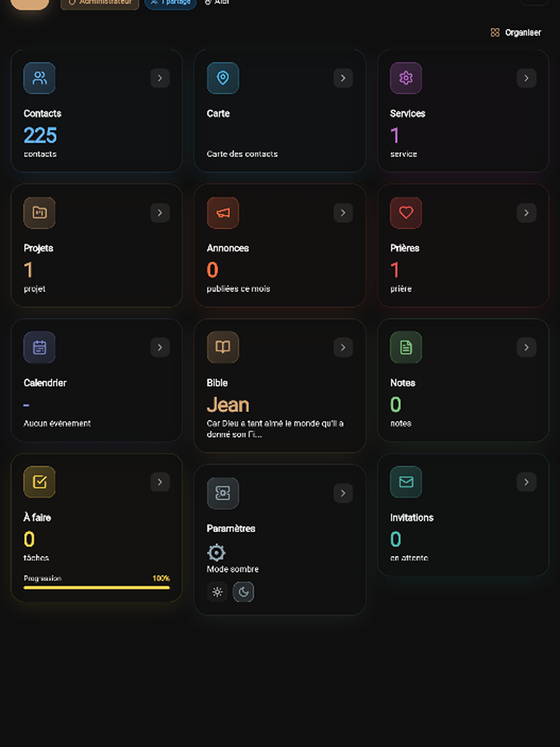The height and width of the screenshot is (747, 560).
Task: Click the Projets card title
Action: 39,248
